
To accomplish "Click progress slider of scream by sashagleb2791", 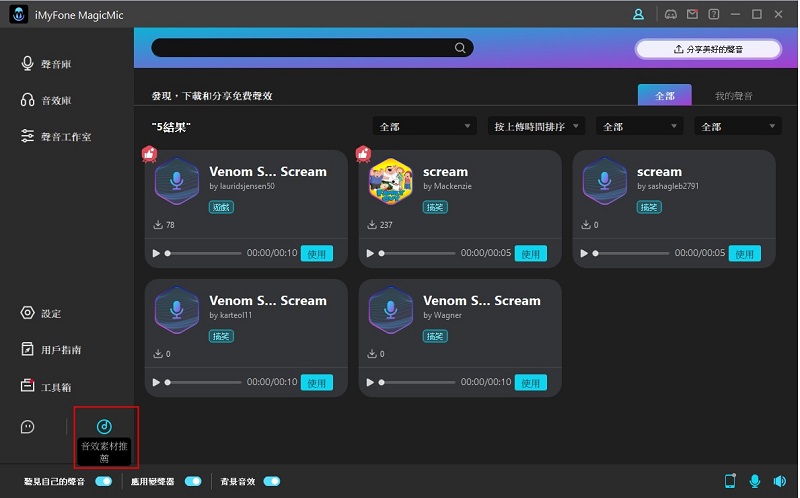I will pyautogui.click(x=631, y=253).
